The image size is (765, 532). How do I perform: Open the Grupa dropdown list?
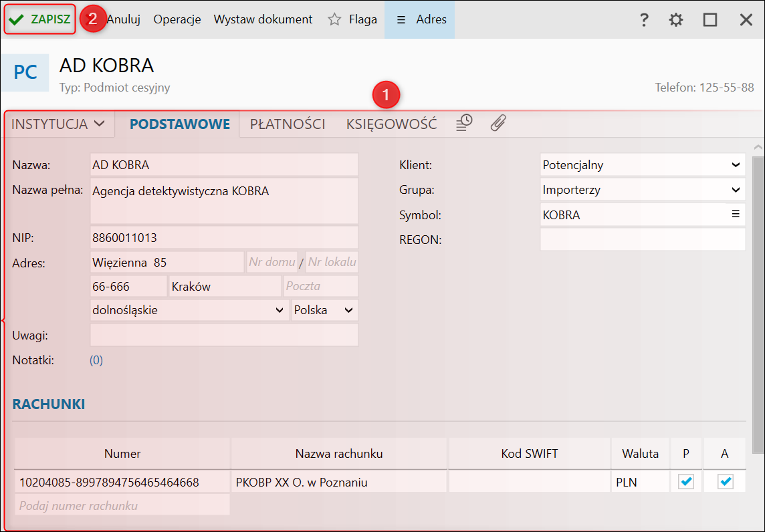pyautogui.click(x=736, y=190)
